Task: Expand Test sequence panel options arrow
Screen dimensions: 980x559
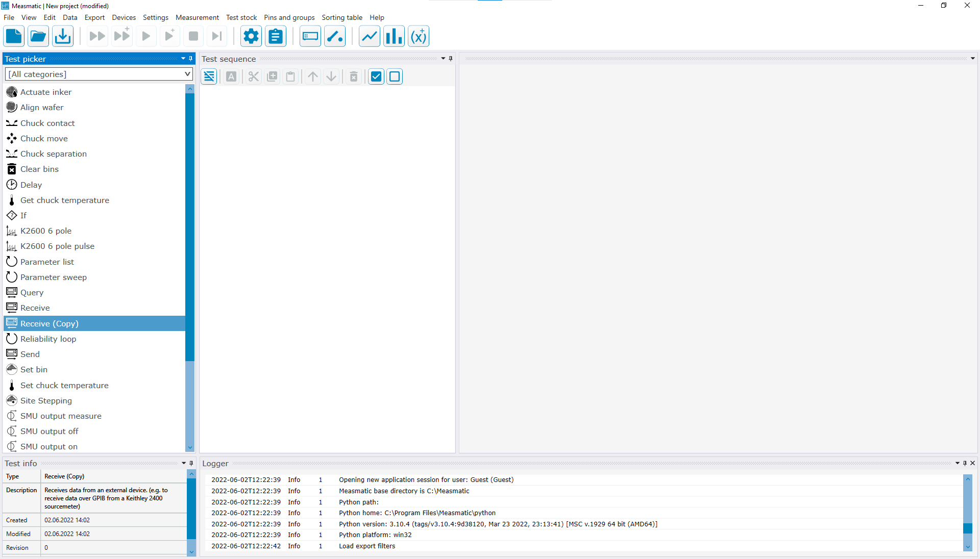Action: [x=443, y=59]
